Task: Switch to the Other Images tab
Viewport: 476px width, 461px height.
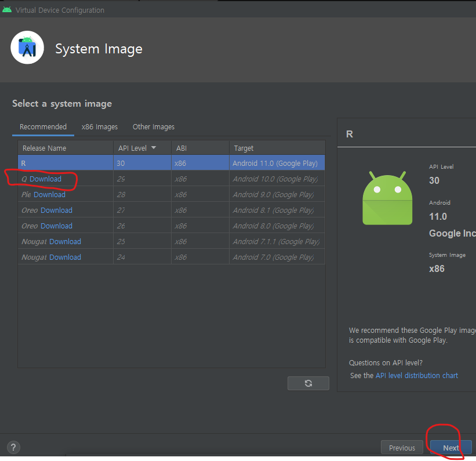Action: 154,126
